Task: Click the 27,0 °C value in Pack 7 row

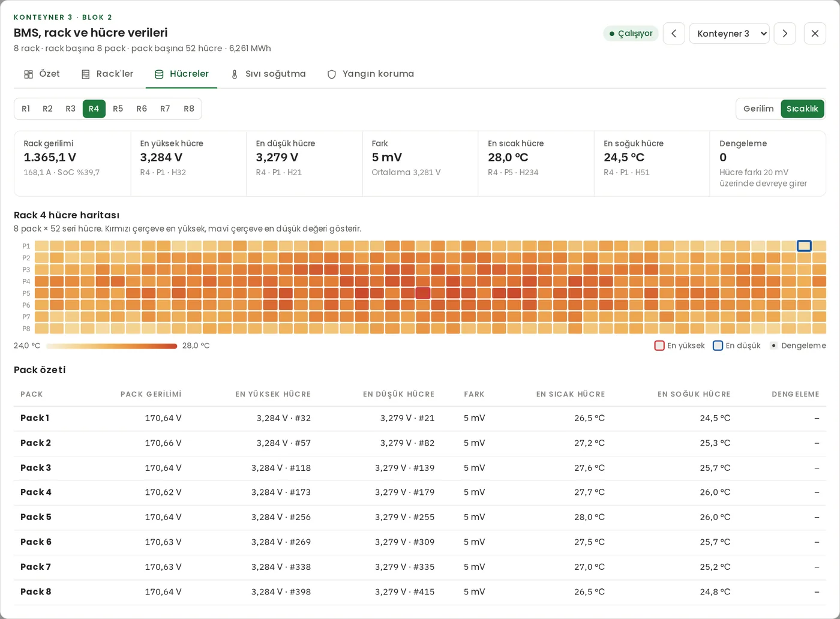Action: coord(589,567)
